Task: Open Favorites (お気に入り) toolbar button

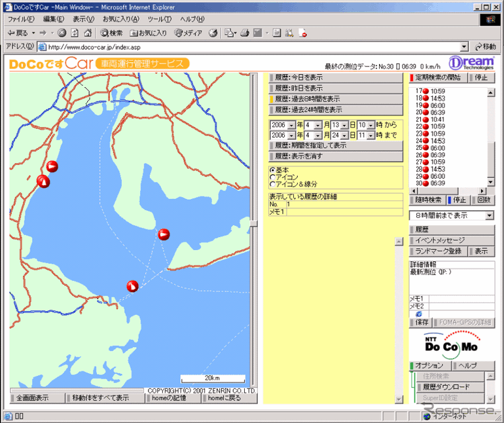Action: [148, 33]
